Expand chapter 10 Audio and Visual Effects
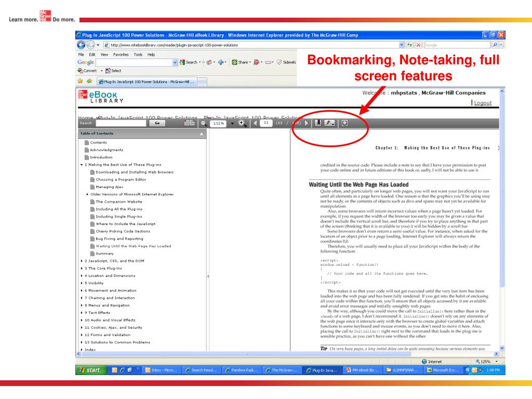Image resolution: width=532 pixels, height=399 pixels. pos(82,320)
